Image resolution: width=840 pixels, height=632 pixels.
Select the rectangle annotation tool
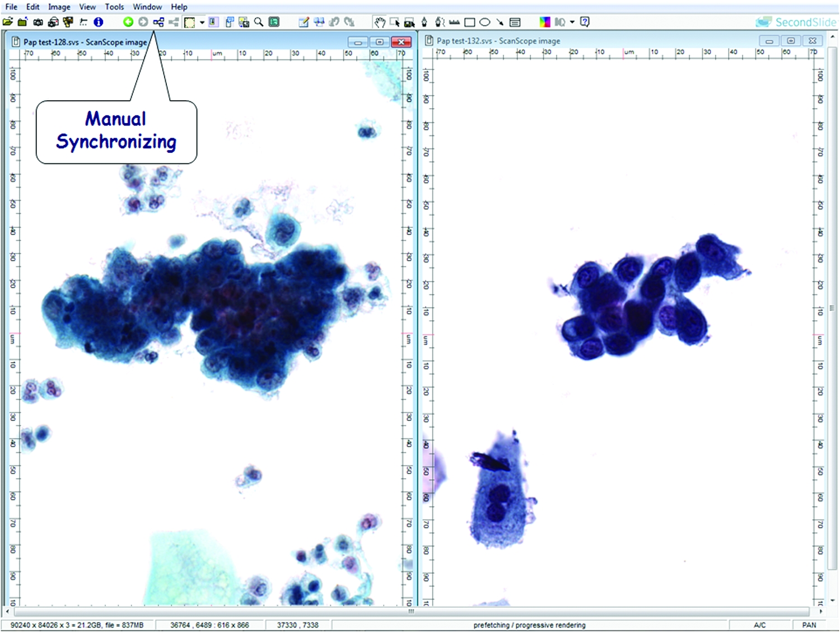coord(470,22)
